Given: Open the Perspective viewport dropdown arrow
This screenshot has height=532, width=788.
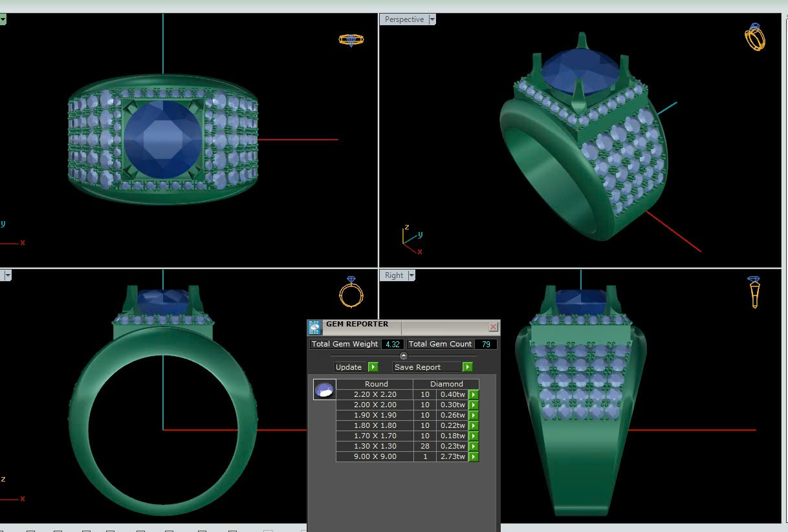Looking at the screenshot, I should tap(432, 19).
